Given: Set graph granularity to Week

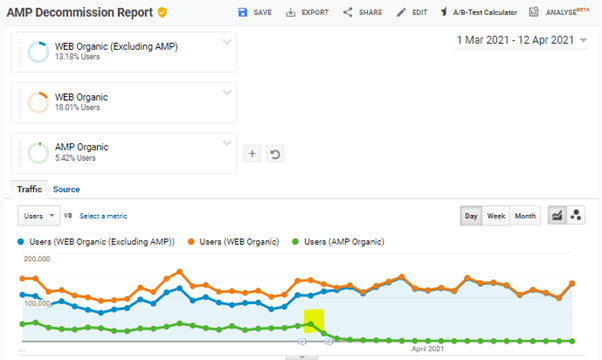Looking at the screenshot, I should point(496,216).
